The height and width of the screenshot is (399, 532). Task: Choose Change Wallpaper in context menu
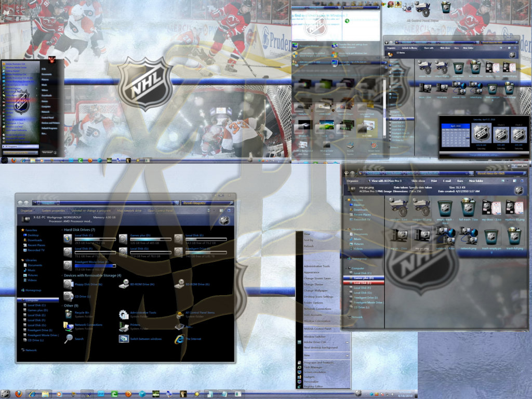coord(315,291)
